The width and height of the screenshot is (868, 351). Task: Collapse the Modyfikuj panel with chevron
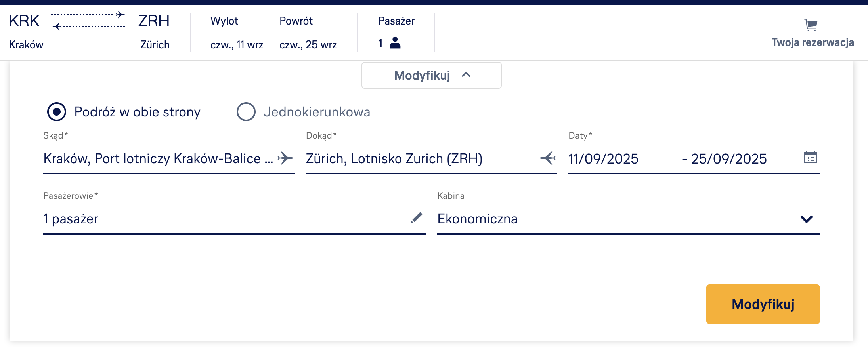(x=466, y=75)
